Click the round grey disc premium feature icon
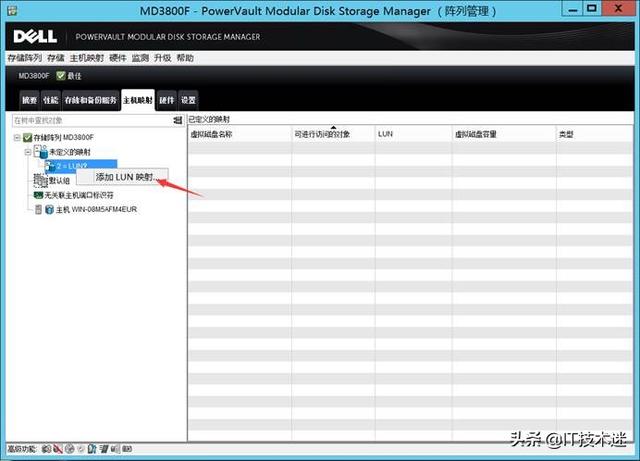 69,449
